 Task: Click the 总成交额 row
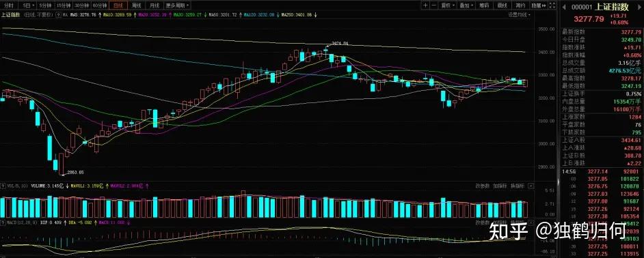click(x=602, y=70)
